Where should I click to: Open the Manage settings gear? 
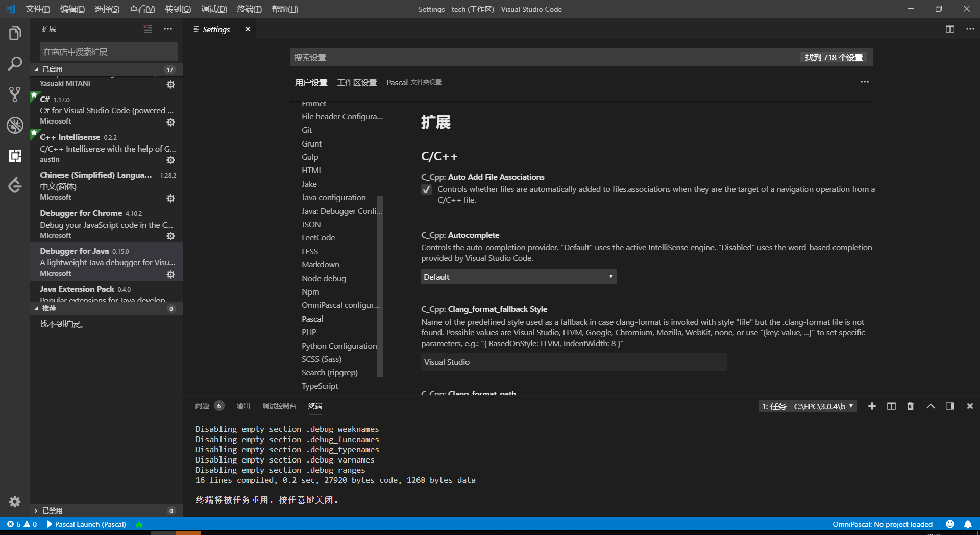[x=14, y=502]
